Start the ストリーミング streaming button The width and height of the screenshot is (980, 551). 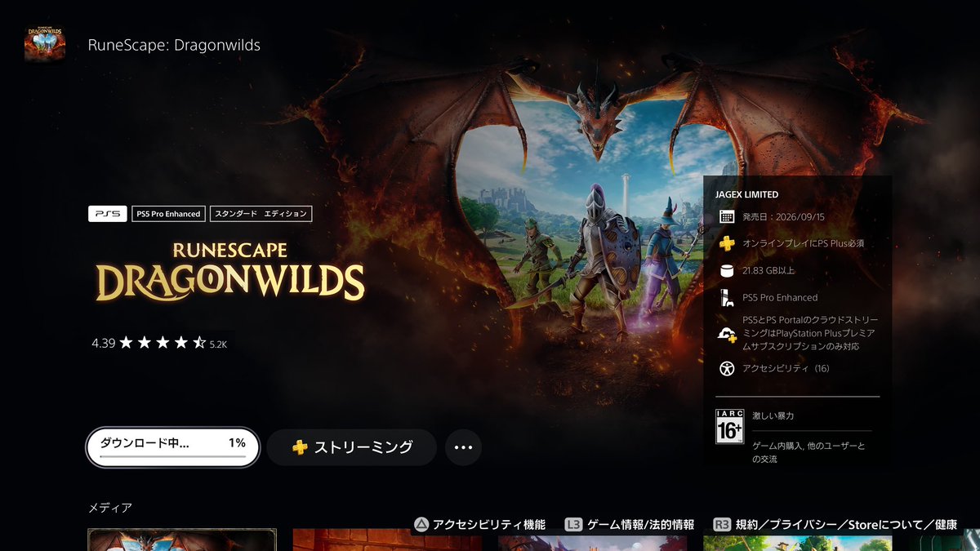352,447
